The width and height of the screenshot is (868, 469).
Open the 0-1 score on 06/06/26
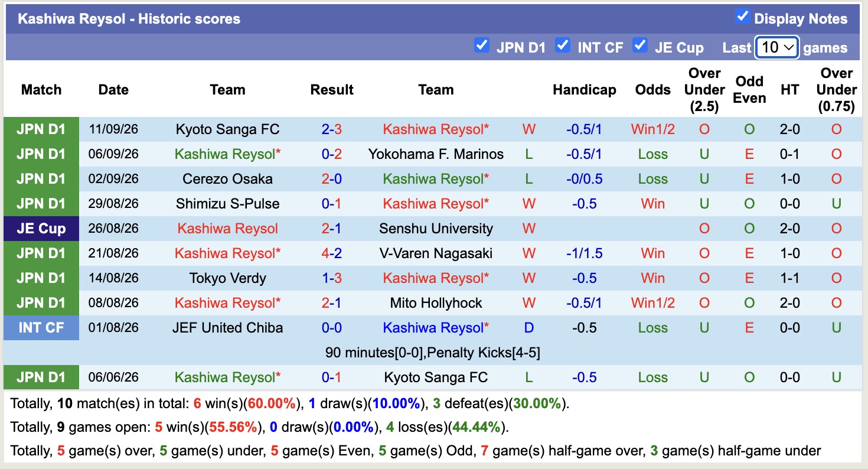[x=332, y=377]
